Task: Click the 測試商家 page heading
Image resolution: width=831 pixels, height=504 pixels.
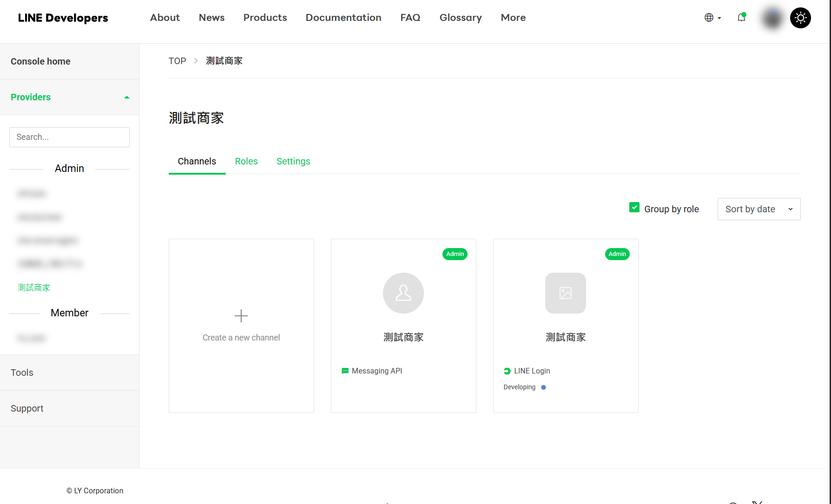Action: point(196,118)
